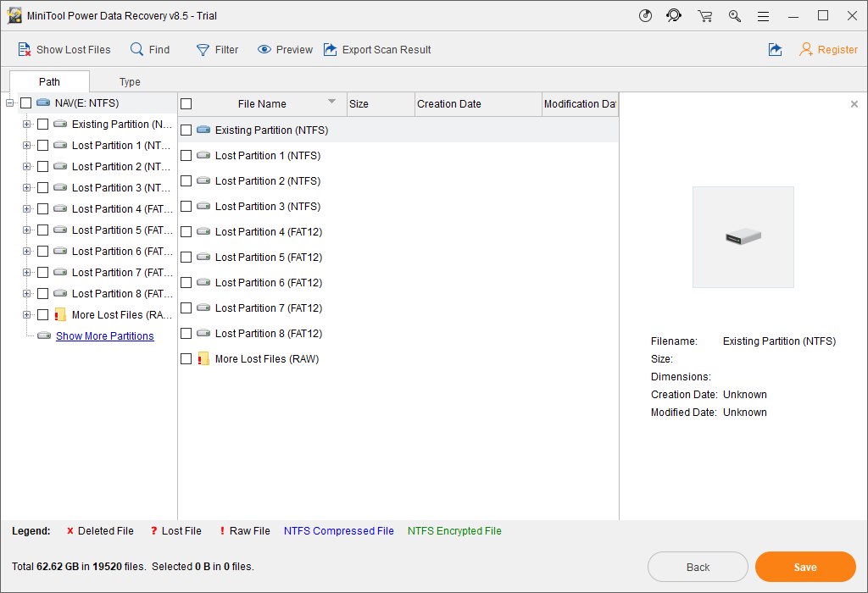Click the key icon in title bar

[735, 16]
